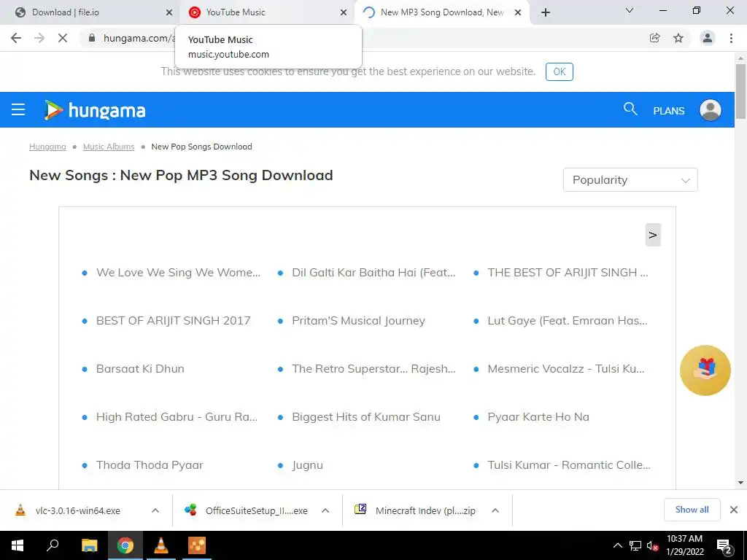Image resolution: width=747 pixels, height=560 pixels.
Task: Open the Chrome three-dot menu
Action: click(x=731, y=38)
